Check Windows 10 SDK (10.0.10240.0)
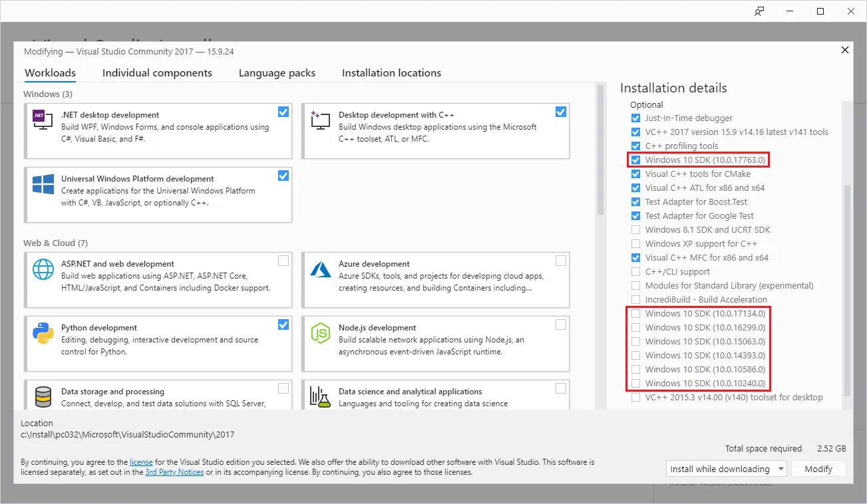 [635, 384]
